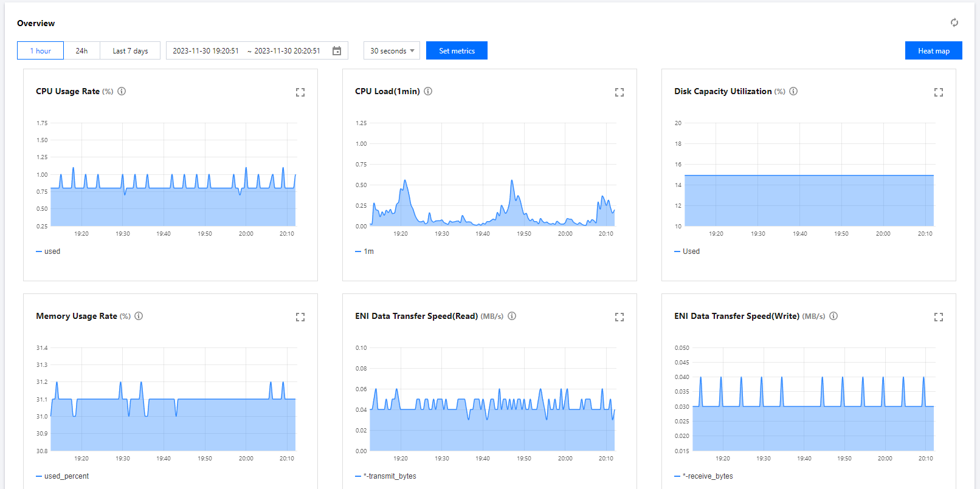Open the 30 seconds interval dropdown

click(x=392, y=51)
